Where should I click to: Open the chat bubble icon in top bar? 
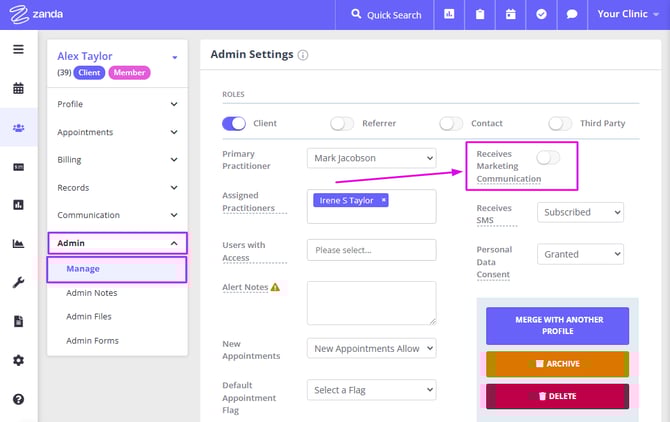[x=571, y=15]
